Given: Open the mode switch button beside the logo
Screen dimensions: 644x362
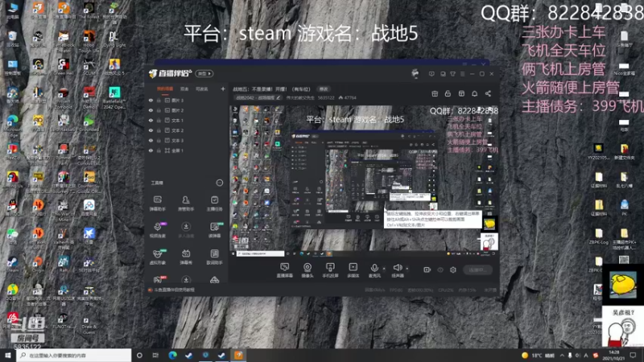Looking at the screenshot, I should 204,73.
